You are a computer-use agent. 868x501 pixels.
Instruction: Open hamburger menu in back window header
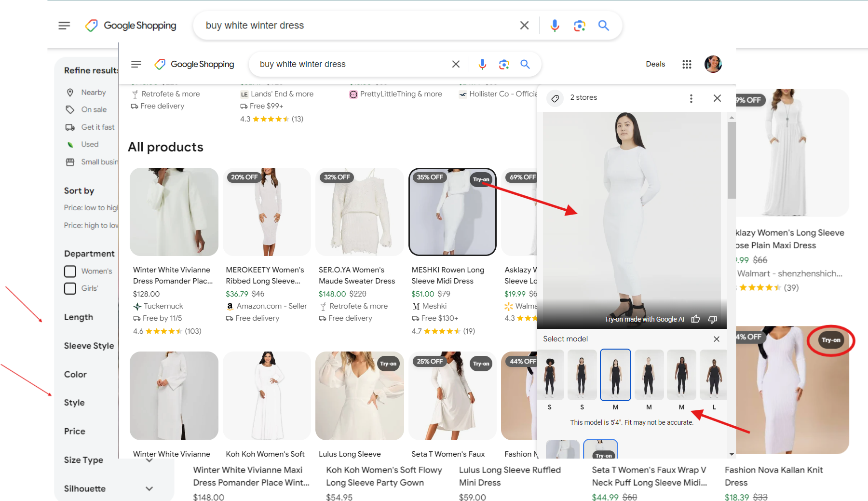[64, 26]
